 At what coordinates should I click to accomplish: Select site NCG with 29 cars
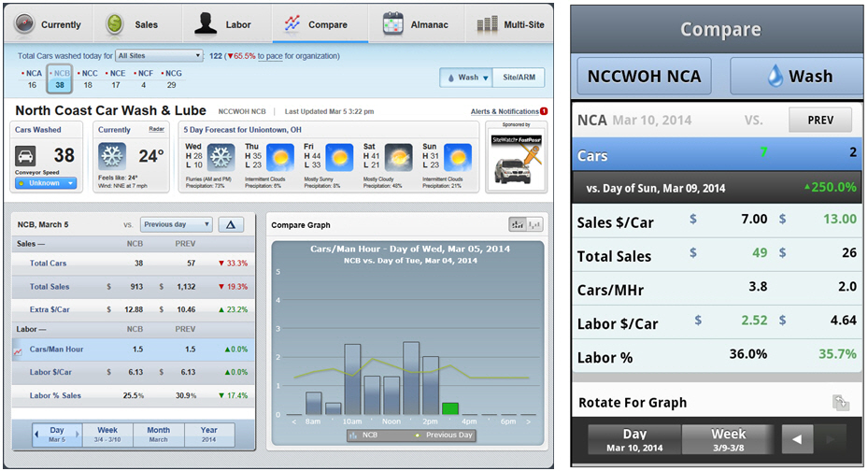[172, 79]
